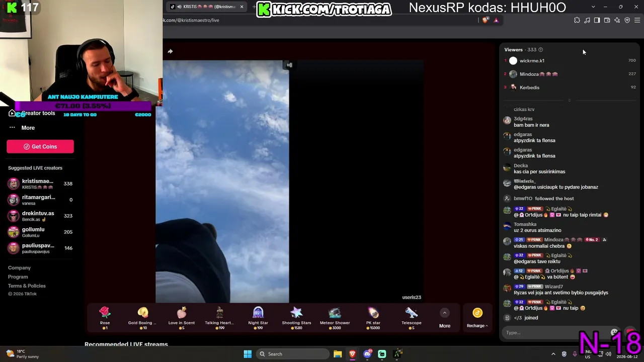The width and height of the screenshot is (644, 362).
Task: Click the Brave browser taskbar icon
Action: click(x=352, y=354)
